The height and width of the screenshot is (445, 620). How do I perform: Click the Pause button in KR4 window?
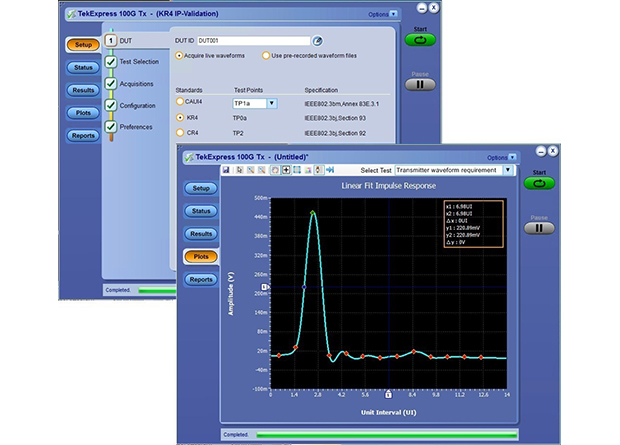(420, 85)
